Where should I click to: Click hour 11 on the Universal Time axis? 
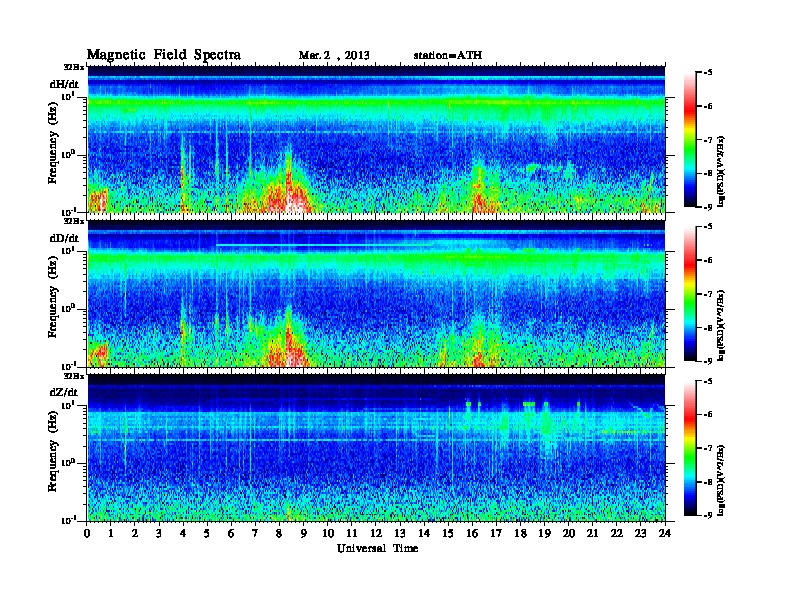352,533
